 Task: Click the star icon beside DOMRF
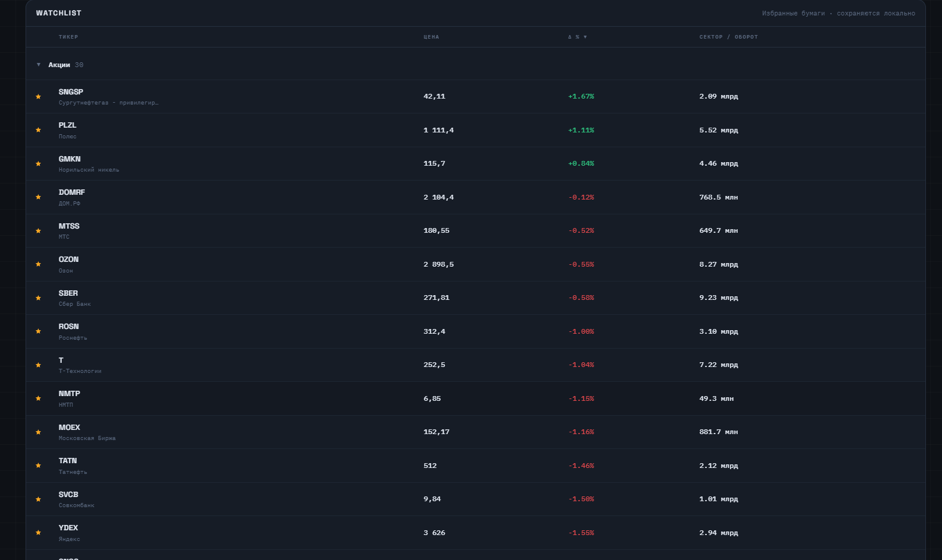39,197
